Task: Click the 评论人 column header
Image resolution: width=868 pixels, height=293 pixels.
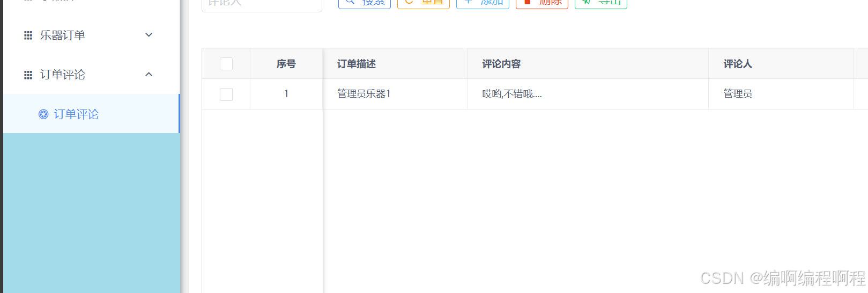Action: [x=781, y=64]
